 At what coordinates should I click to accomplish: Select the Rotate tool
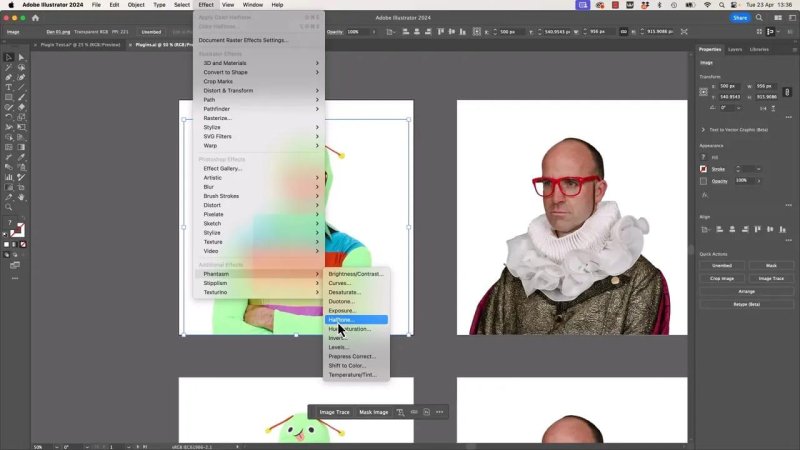9,117
